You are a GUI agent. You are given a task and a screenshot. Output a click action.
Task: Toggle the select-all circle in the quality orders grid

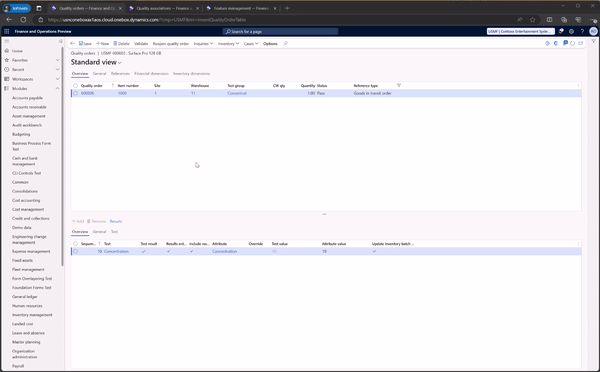click(x=75, y=86)
